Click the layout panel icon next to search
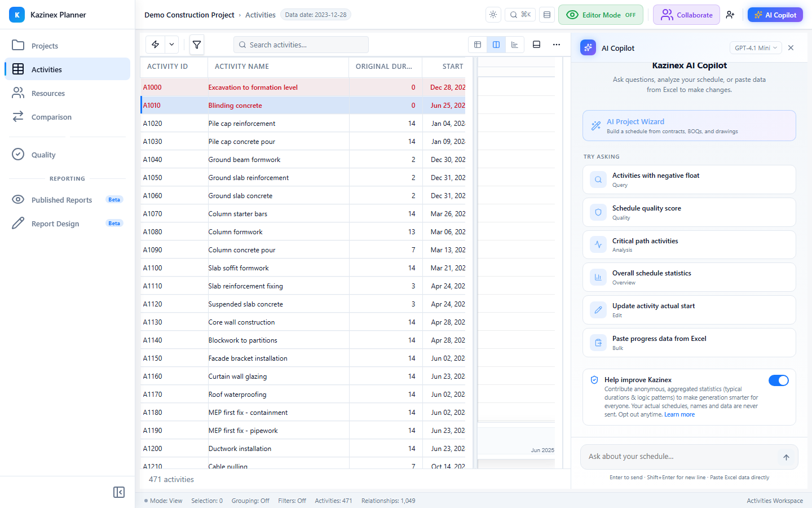Image resolution: width=812 pixels, height=508 pixels. click(547, 15)
